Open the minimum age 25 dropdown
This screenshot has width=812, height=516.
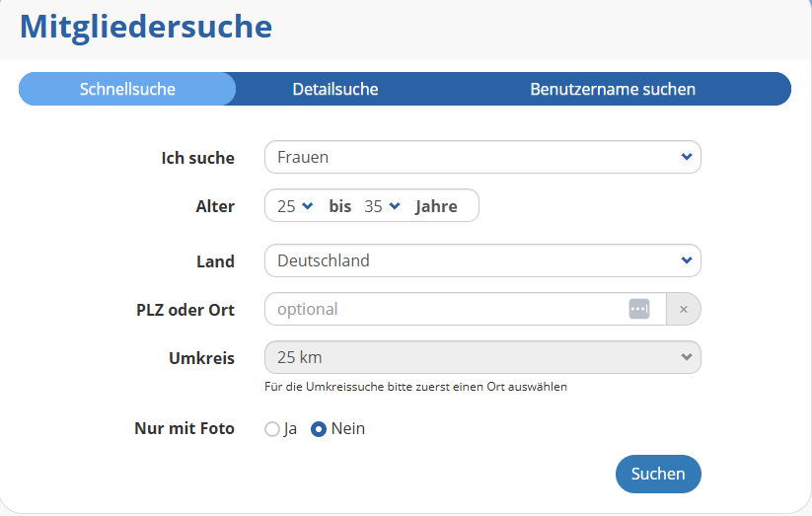pos(295,206)
